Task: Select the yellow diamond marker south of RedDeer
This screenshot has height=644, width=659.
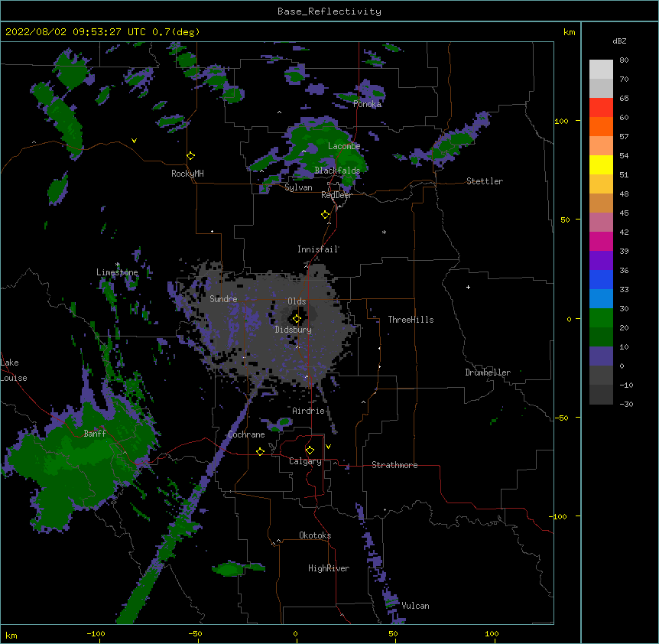Action: pyautogui.click(x=325, y=215)
